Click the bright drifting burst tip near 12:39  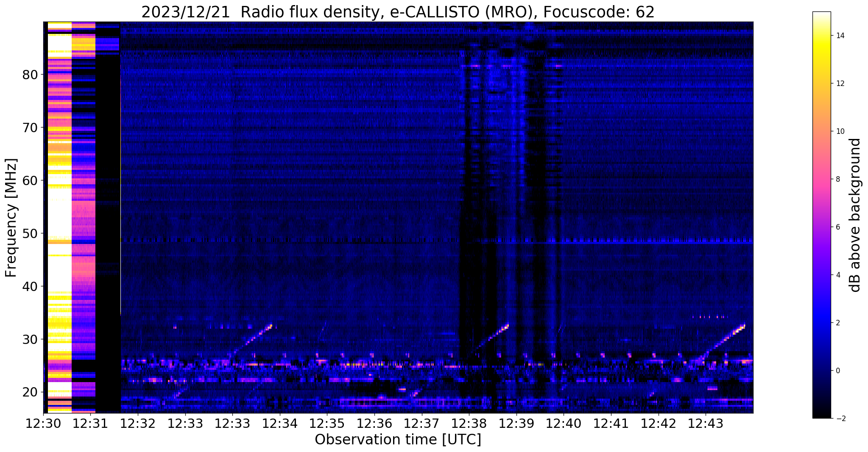tap(506, 326)
